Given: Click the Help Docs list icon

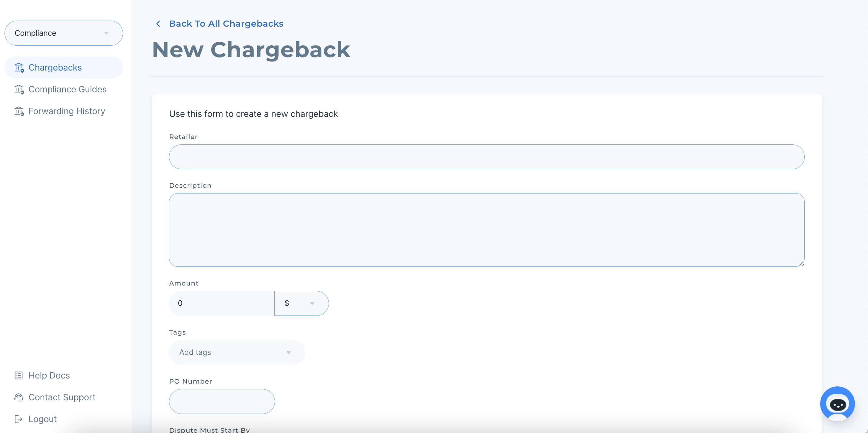Looking at the screenshot, I should [x=18, y=375].
